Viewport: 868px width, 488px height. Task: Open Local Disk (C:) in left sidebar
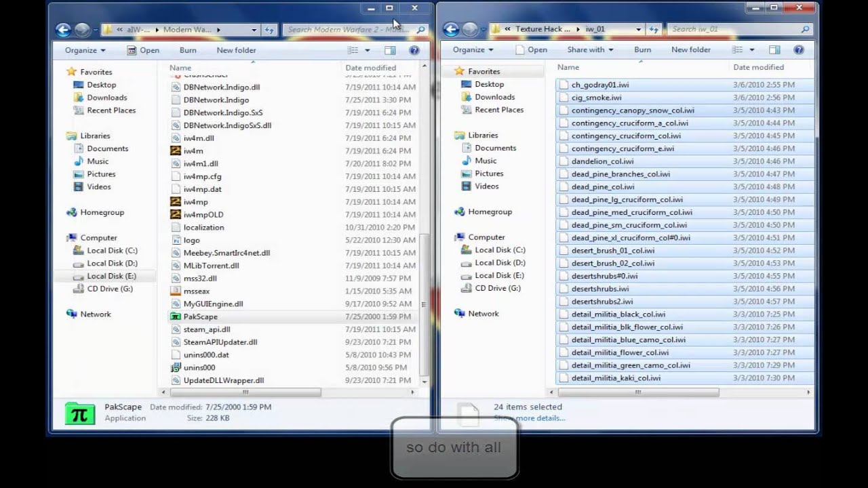coord(112,251)
